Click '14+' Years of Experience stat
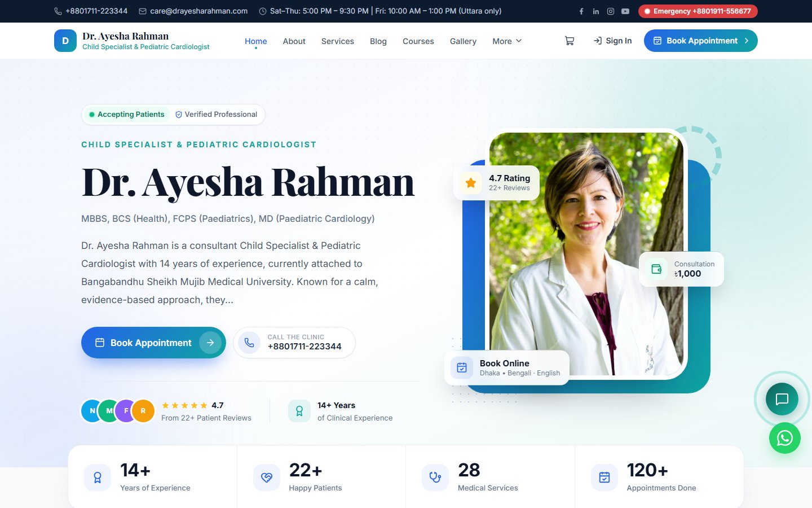Viewport: 812px width, 508px height. point(135,470)
